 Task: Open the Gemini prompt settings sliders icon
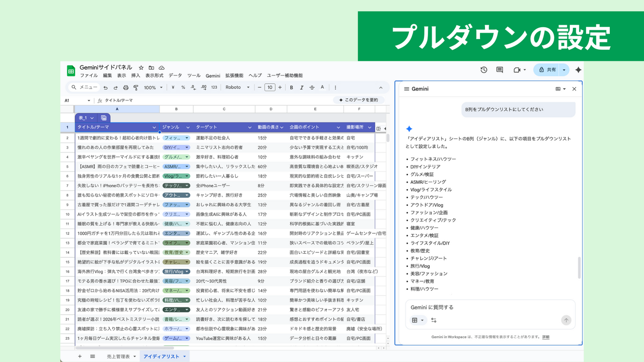point(434,320)
